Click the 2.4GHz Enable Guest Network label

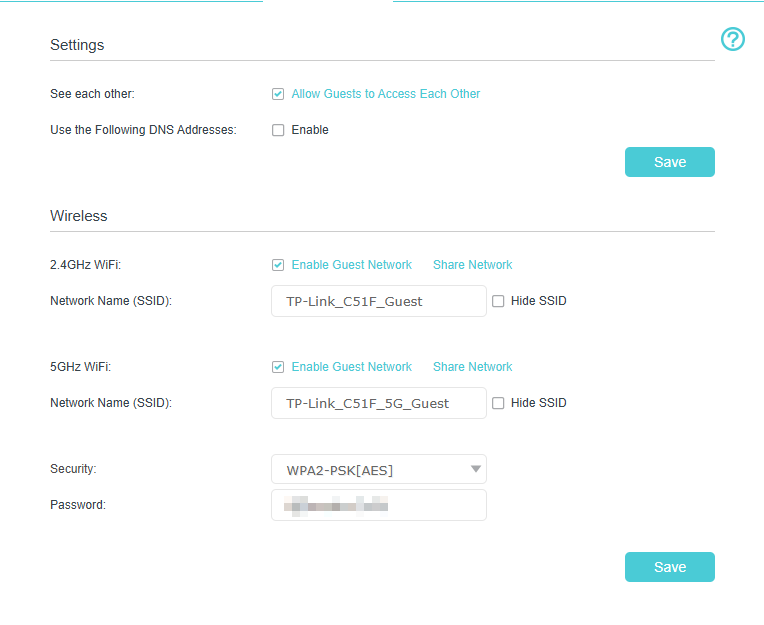point(351,265)
